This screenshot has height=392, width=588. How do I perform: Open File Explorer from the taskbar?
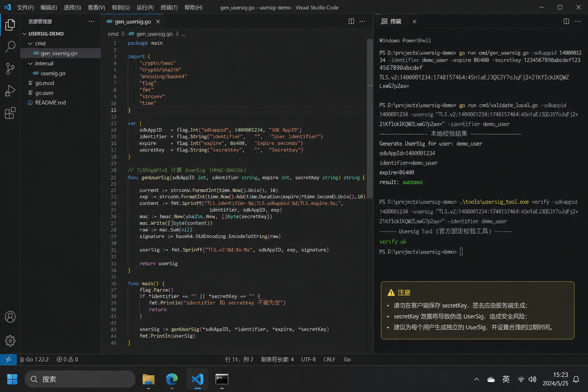[149, 379]
